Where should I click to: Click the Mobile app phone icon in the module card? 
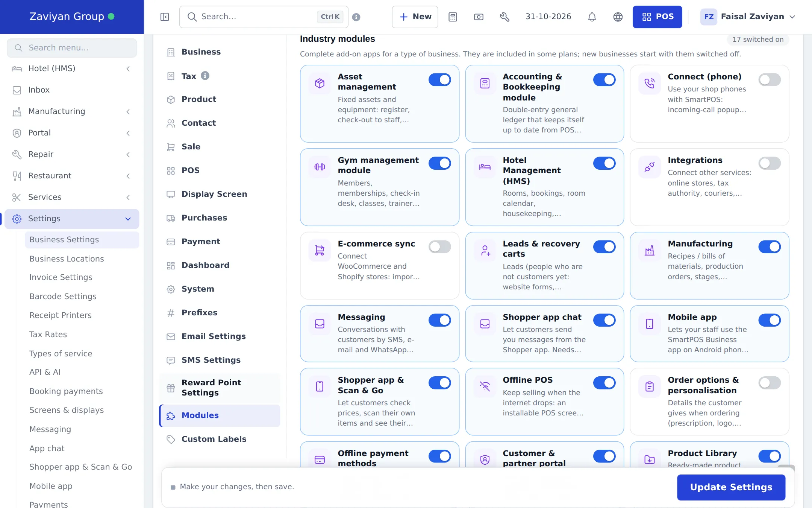pos(650,324)
